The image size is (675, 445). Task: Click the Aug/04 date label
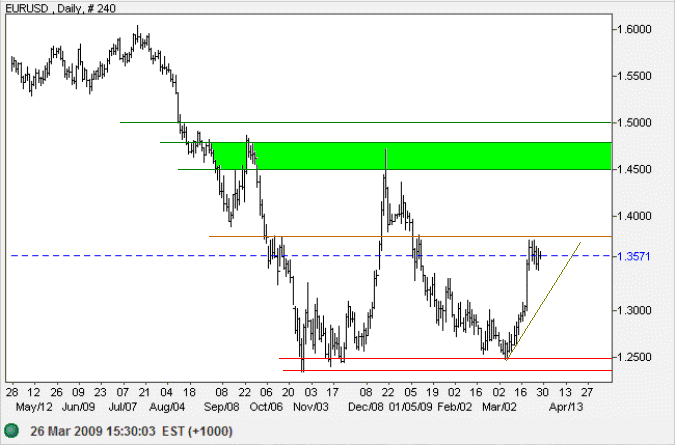point(167,407)
